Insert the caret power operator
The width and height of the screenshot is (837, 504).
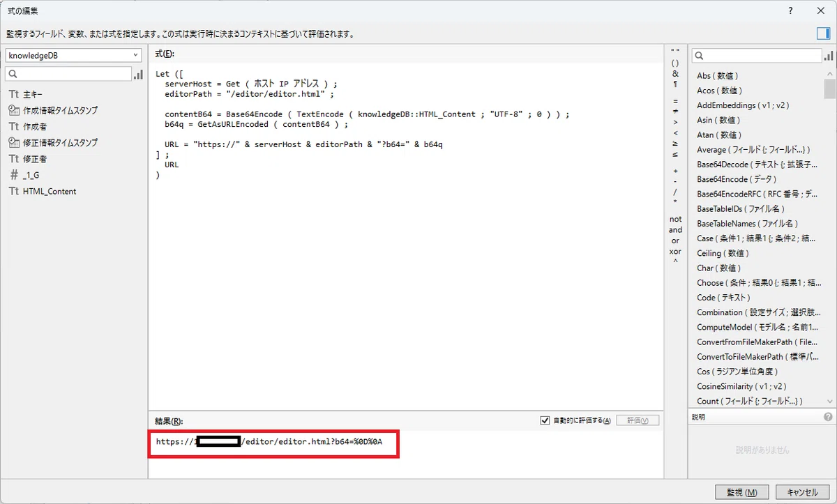point(675,262)
